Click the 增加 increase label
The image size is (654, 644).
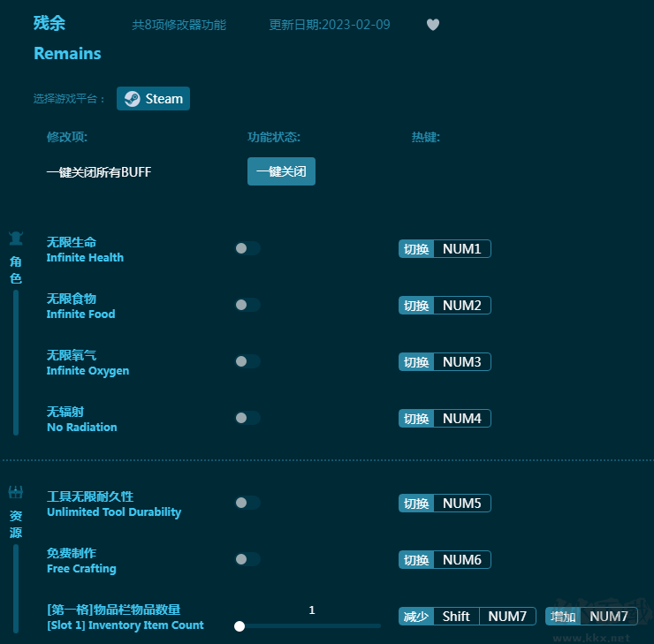(x=563, y=616)
